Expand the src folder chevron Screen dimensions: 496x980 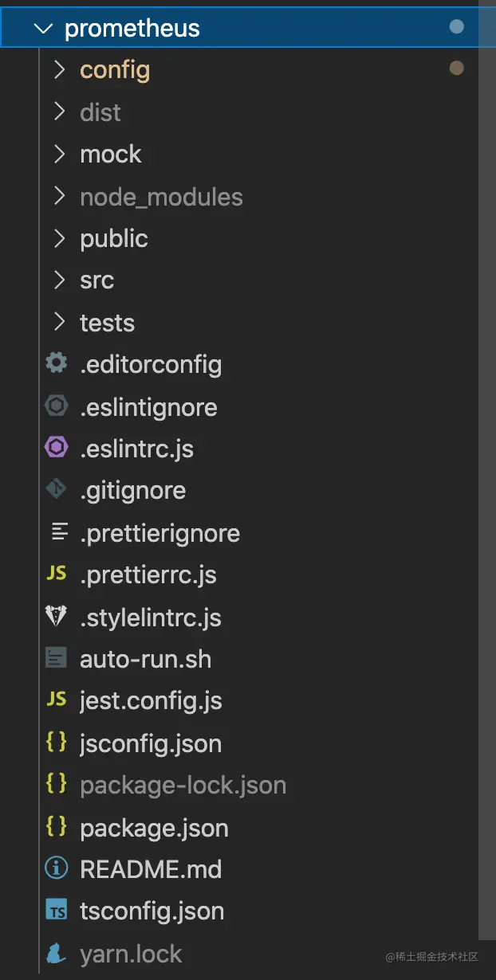point(59,280)
